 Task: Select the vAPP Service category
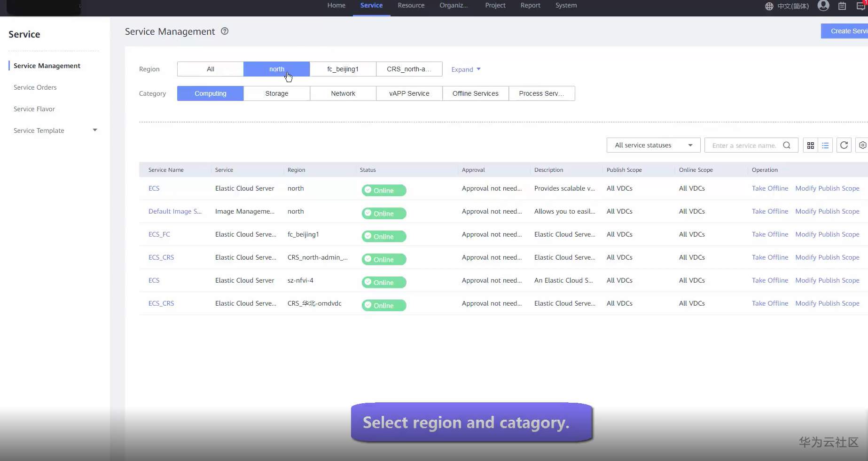pyautogui.click(x=409, y=93)
